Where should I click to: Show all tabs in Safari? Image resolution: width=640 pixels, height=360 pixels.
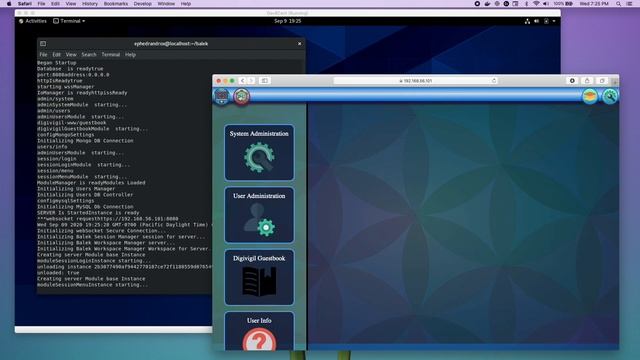coord(602,81)
